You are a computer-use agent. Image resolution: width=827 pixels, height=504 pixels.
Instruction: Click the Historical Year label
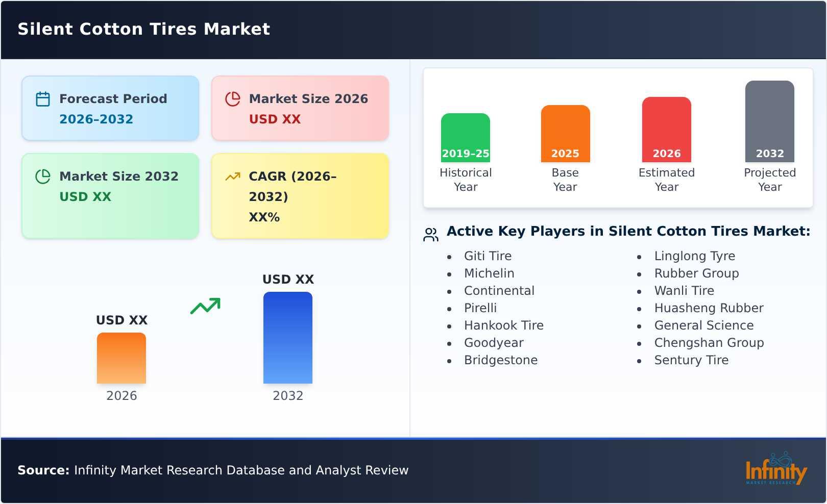[x=466, y=180]
